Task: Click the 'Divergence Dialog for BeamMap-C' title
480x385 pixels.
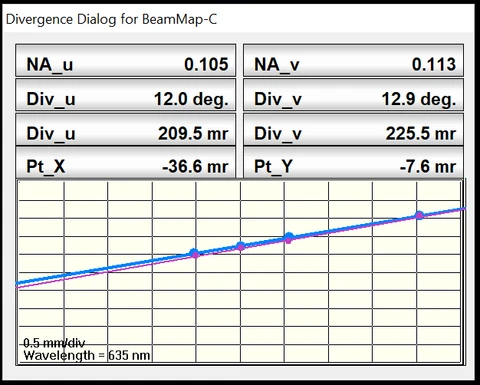Action: [111, 19]
